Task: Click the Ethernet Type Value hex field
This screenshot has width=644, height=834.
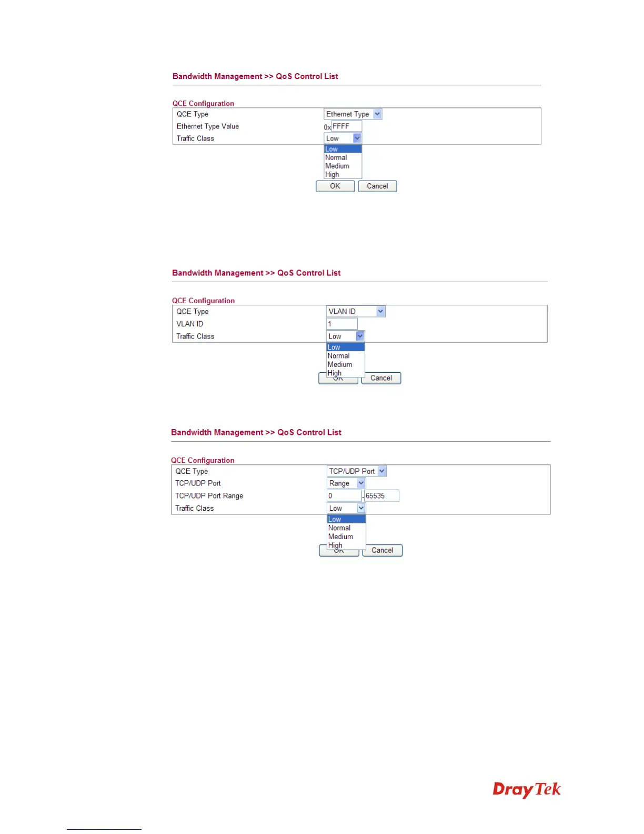Action: pos(346,126)
